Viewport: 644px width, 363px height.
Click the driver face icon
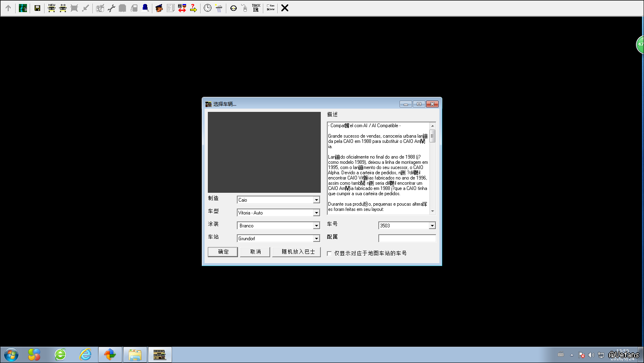[159, 8]
